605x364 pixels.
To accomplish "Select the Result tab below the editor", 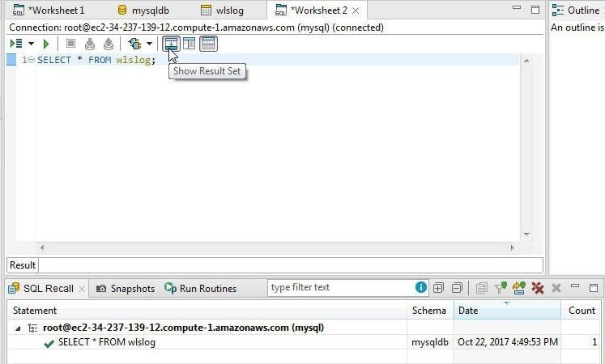I will (x=23, y=265).
